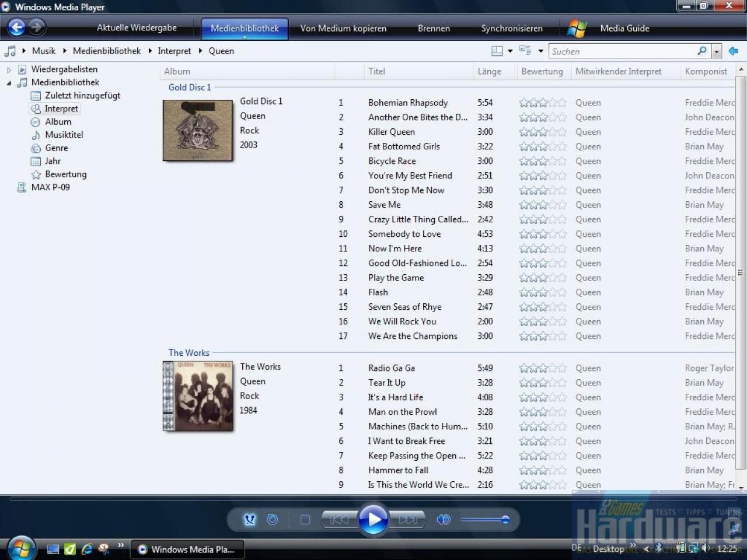The image size is (747, 560).
Task: Select Genre in the library sidebar
Action: pyautogui.click(x=56, y=148)
